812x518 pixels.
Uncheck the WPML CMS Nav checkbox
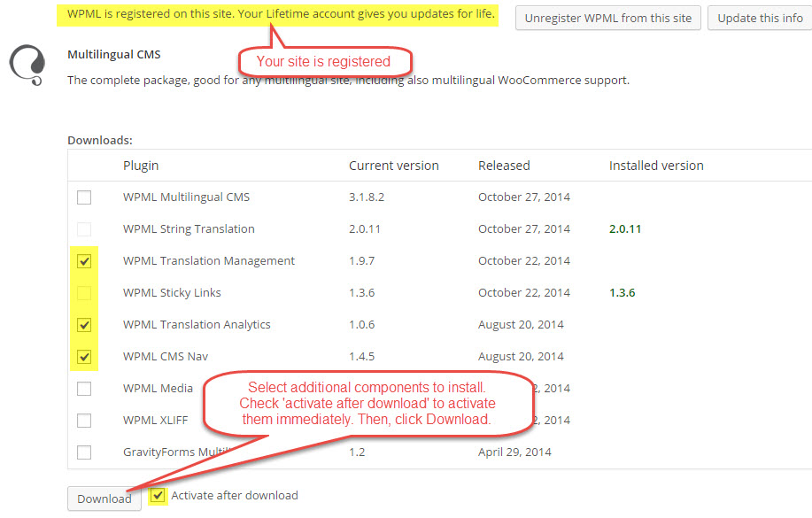84,357
